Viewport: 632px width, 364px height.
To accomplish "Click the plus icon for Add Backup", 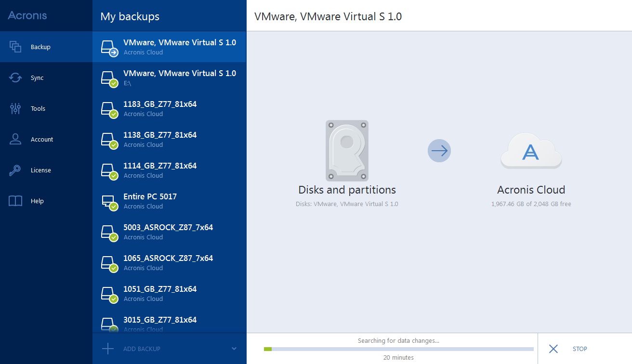I will (108, 349).
